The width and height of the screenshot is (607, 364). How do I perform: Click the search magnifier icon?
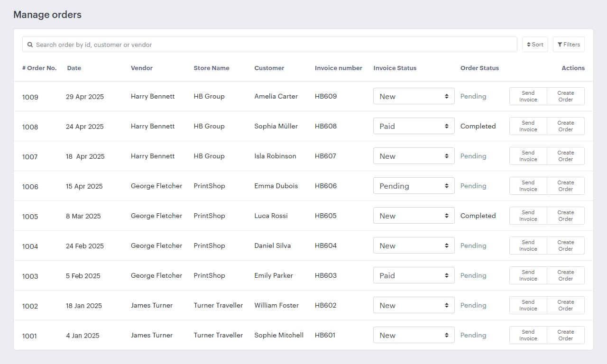coord(30,44)
